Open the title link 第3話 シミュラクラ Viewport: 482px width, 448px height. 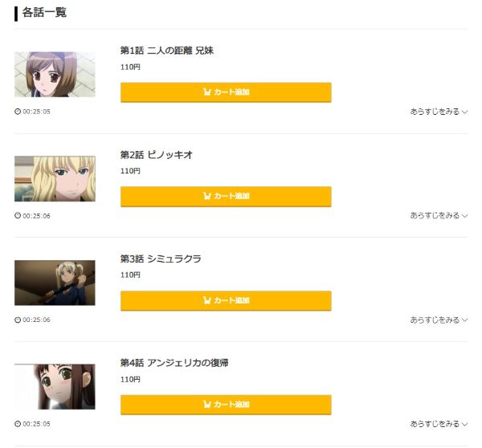161,259
